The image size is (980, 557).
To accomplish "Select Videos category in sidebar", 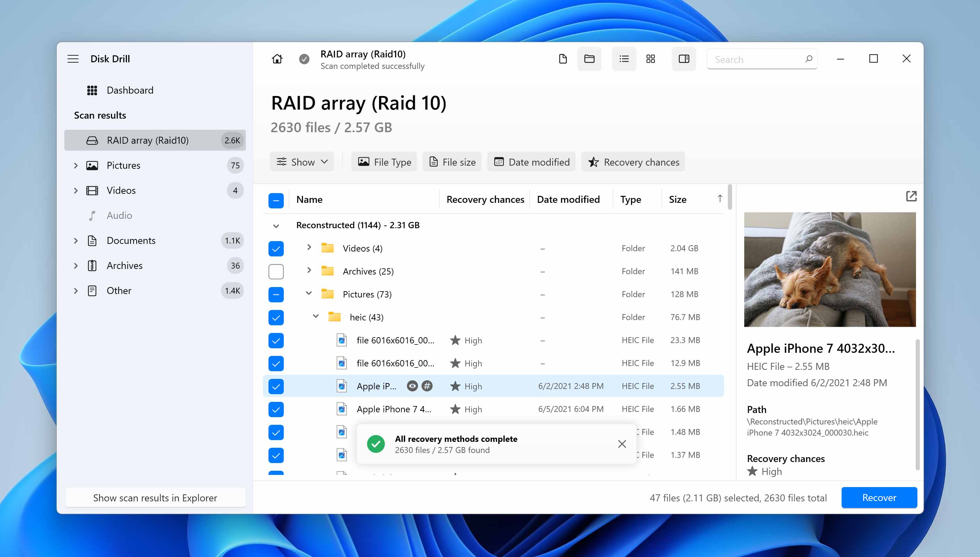I will pos(155,190).
